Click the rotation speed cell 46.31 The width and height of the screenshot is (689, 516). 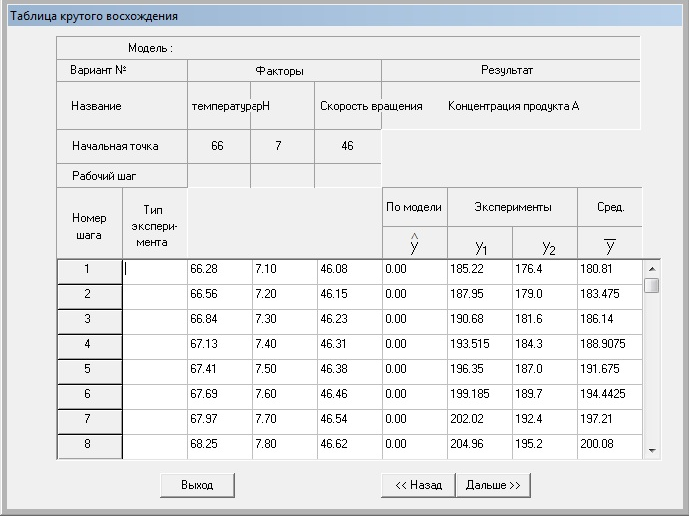tap(350, 347)
